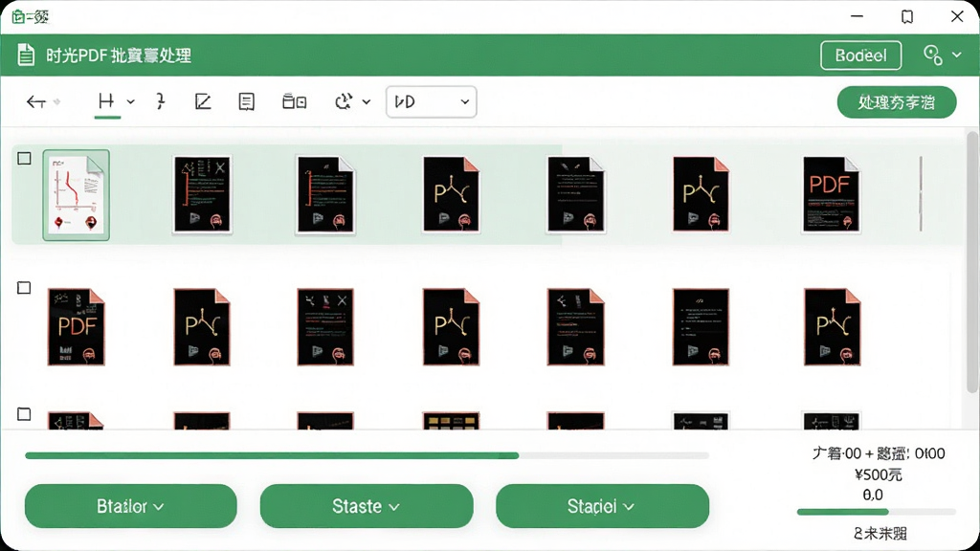This screenshot has height=551, width=980.
Task: Click the split layout panels icon
Action: pyautogui.click(x=295, y=101)
